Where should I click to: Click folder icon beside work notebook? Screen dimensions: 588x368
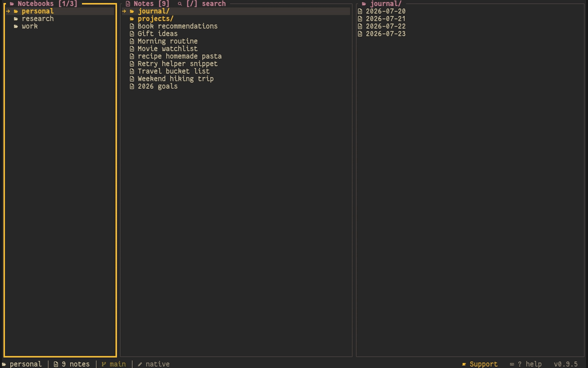[x=16, y=26]
